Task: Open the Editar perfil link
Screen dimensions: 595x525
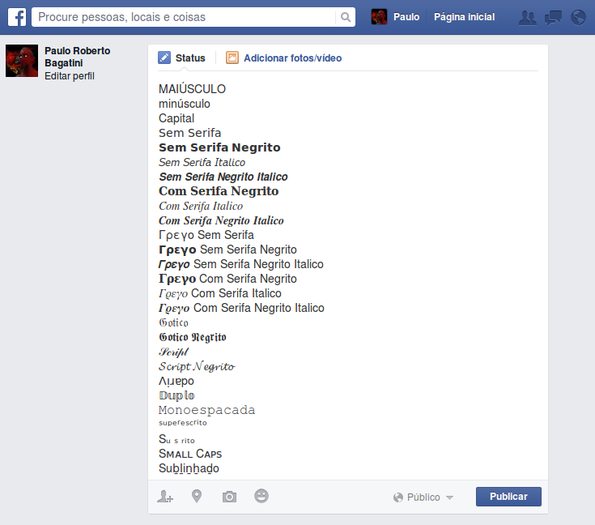Action: click(69, 76)
